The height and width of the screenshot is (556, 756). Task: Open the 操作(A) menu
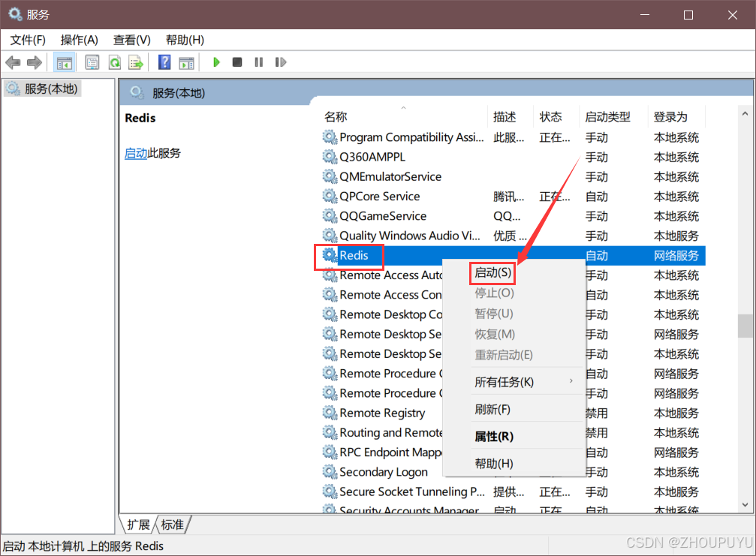point(79,40)
